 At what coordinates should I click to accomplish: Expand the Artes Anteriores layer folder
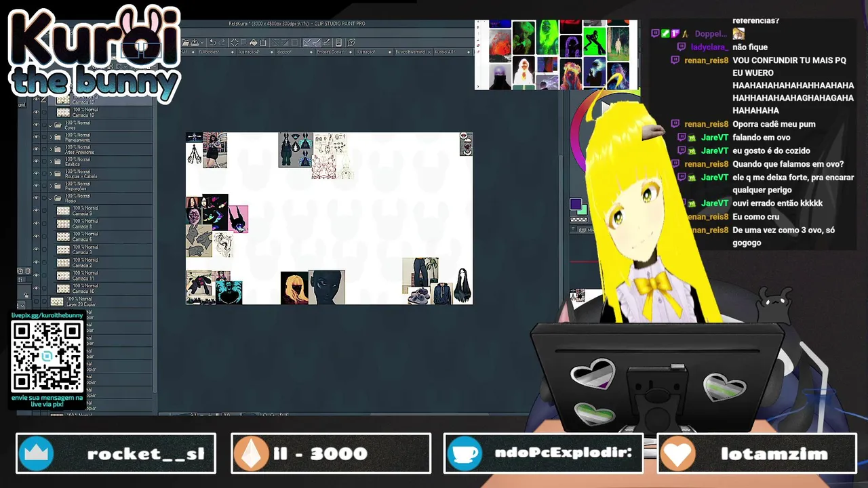click(51, 149)
